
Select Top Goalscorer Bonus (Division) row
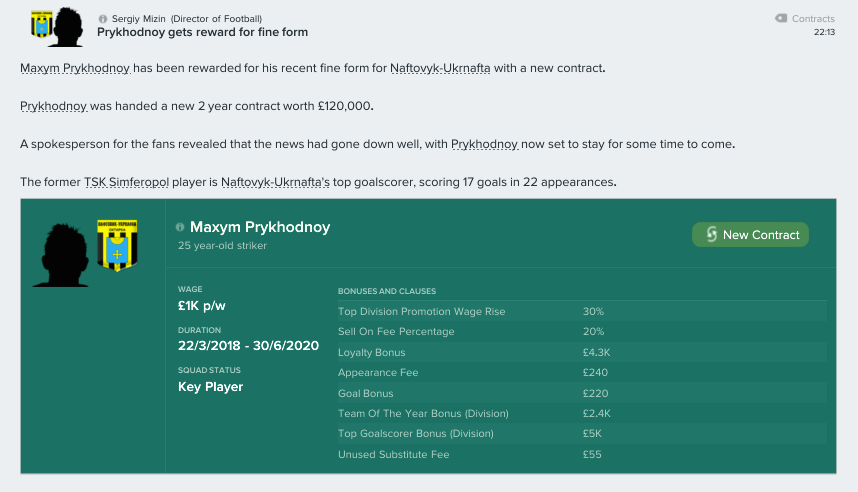[582, 433]
